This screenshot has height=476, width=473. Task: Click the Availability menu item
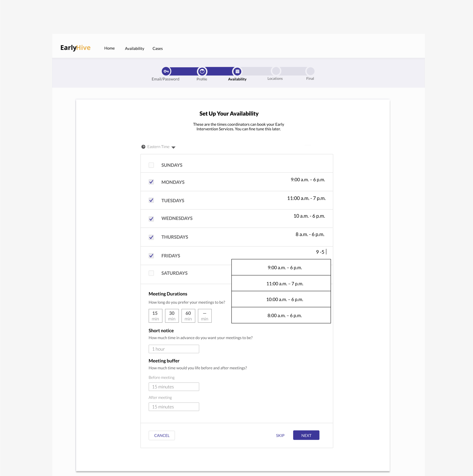click(x=134, y=48)
